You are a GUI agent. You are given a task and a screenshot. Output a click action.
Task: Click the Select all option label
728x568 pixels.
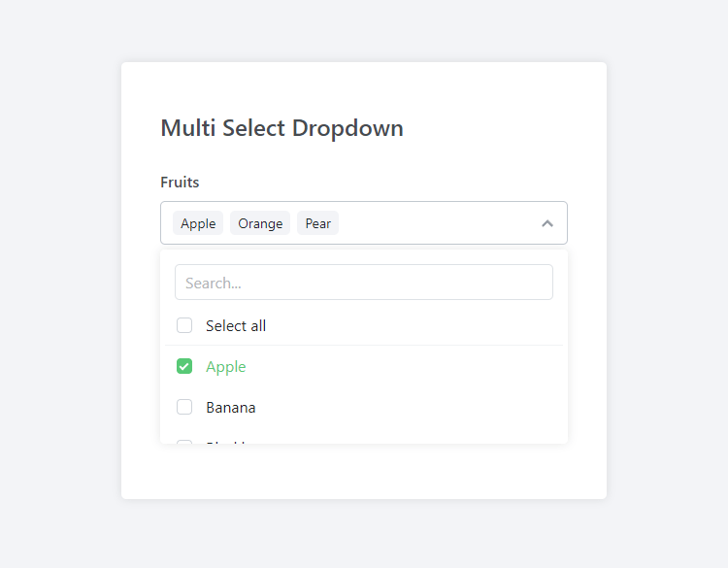point(236,326)
